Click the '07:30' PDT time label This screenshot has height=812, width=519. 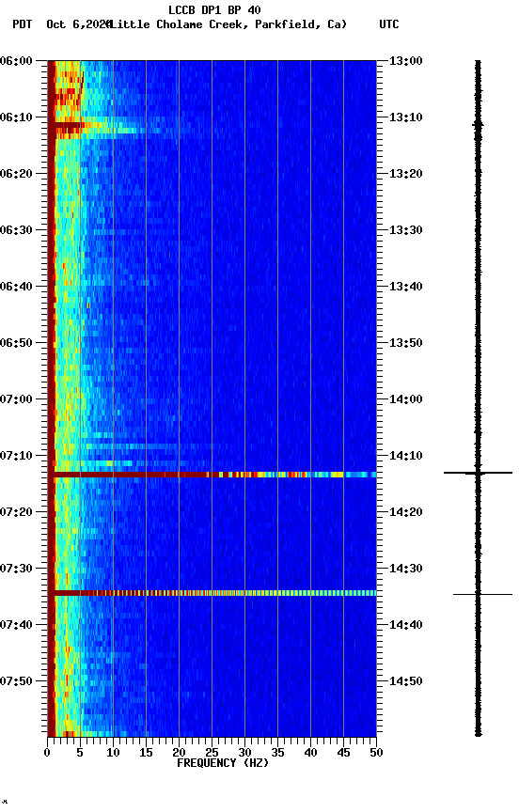click(x=16, y=570)
